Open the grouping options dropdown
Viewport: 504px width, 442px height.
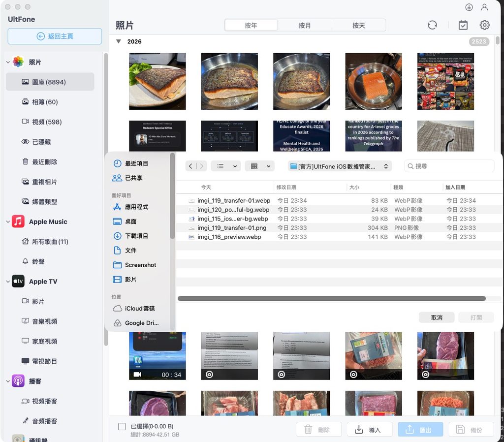pos(260,166)
